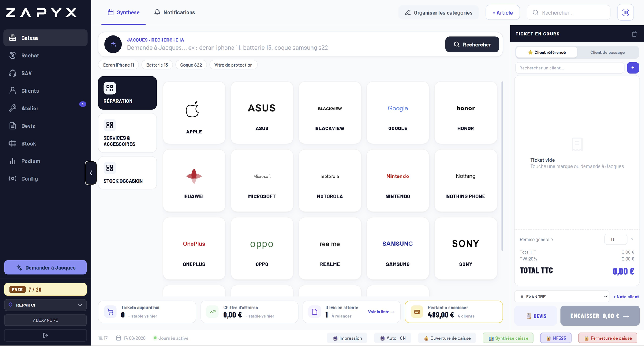Open the Synthèse tab
Screen dimensions: 644x346
coord(123,12)
